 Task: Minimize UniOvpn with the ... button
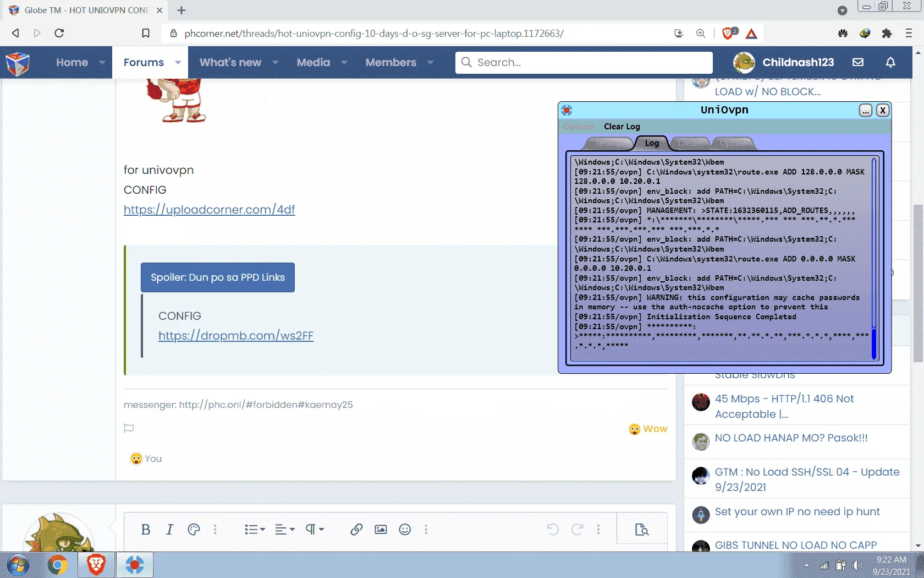tap(866, 111)
